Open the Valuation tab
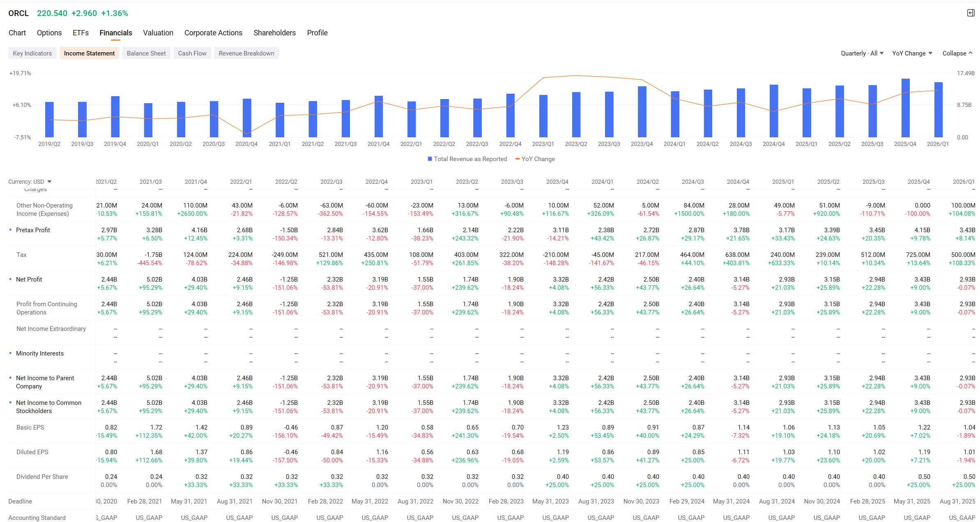Viewport: 980px width, 522px height. click(x=158, y=33)
